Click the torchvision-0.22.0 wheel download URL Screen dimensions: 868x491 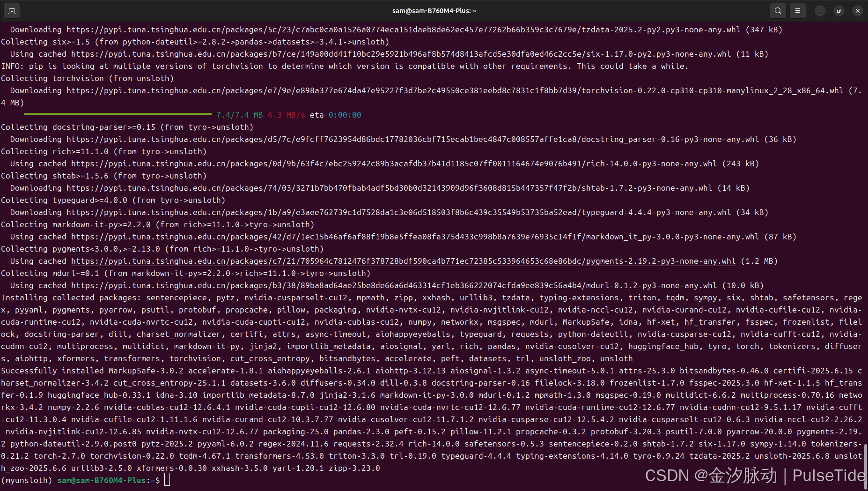tap(455, 90)
